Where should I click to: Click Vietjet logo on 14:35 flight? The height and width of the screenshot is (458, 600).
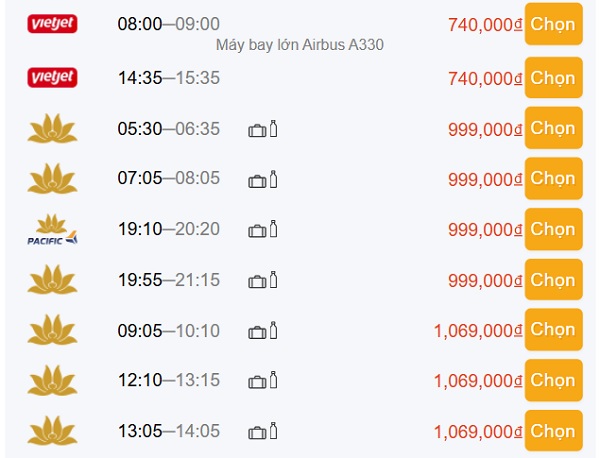point(53,76)
